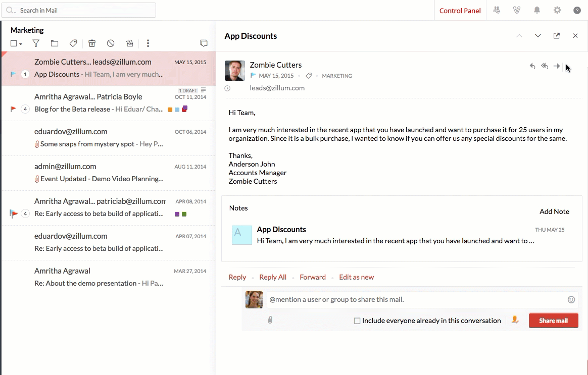Viewport: 588px width, 375px height.
Task: Open the email in a new window
Action: point(557,36)
